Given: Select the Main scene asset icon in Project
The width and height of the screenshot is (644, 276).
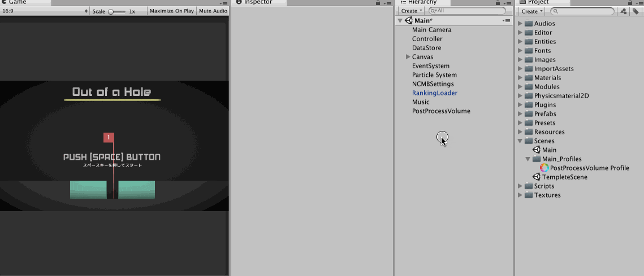Looking at the screenshot, I should [536, 150].
